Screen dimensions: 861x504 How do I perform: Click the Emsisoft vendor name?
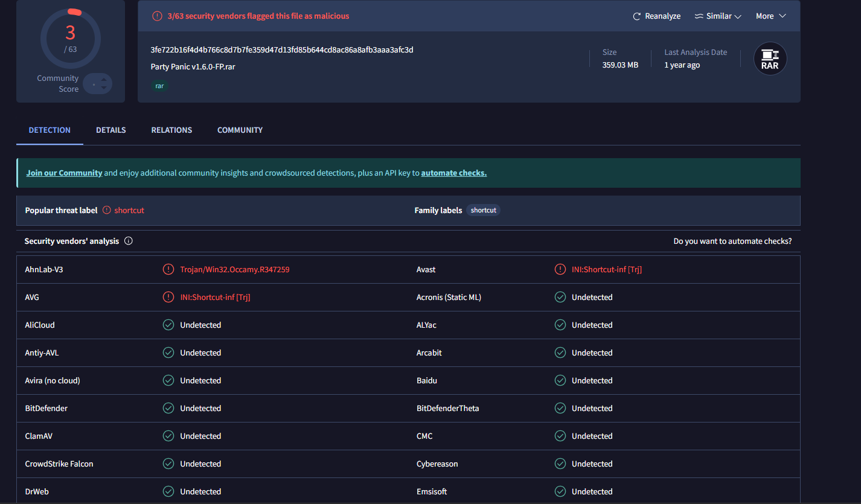(x=432, y=491)
